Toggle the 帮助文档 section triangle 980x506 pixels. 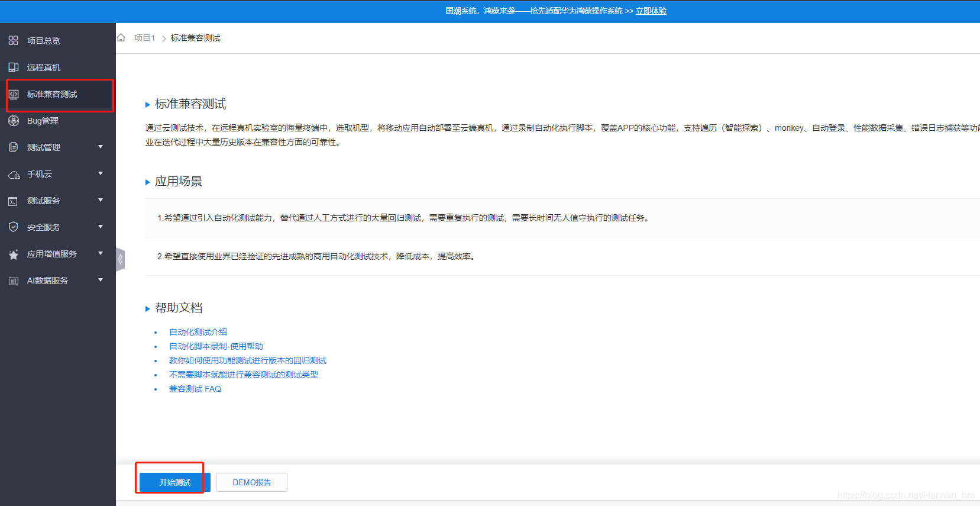point(147,309)
